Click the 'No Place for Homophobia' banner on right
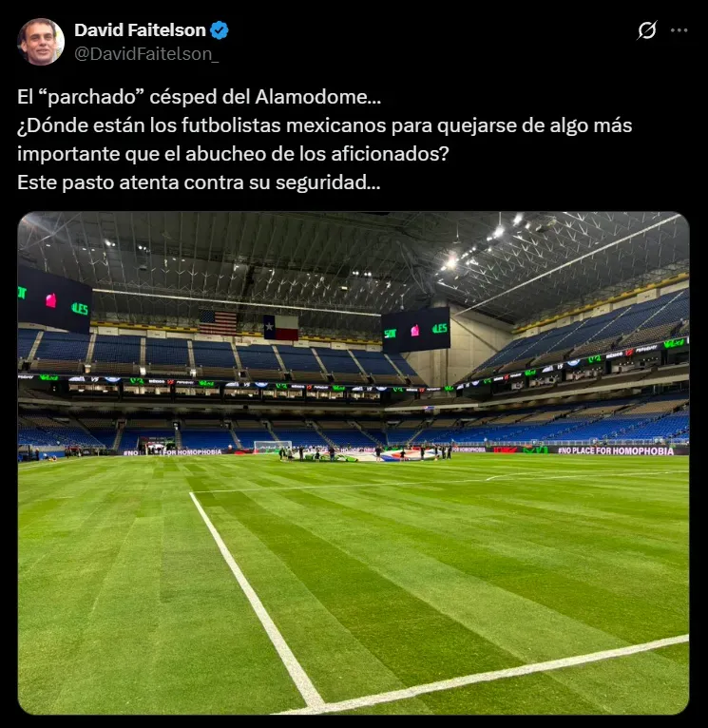708x728 pixels. (616, 450)
